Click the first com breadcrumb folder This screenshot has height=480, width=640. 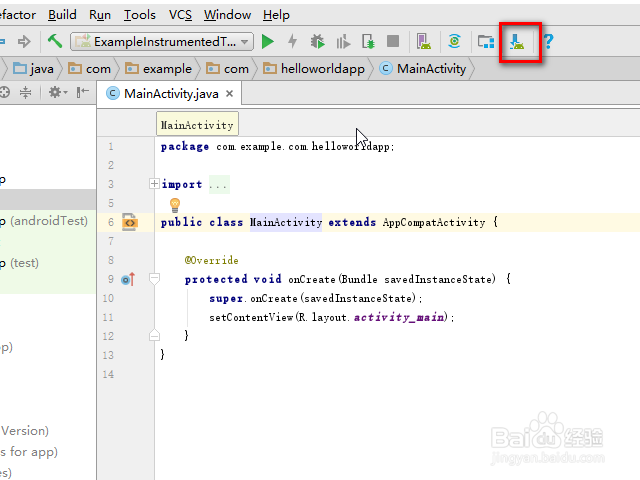pos(89,69)
